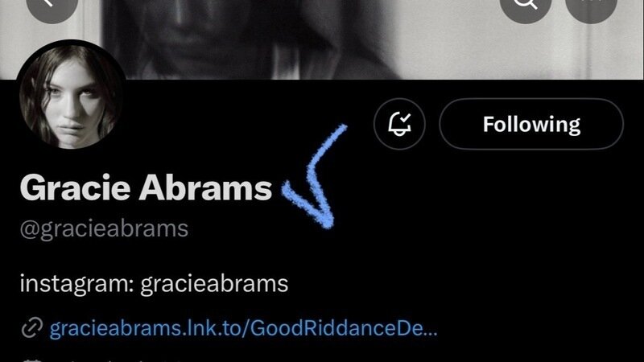Click the chain link icon beside URL

click(32, 328)
